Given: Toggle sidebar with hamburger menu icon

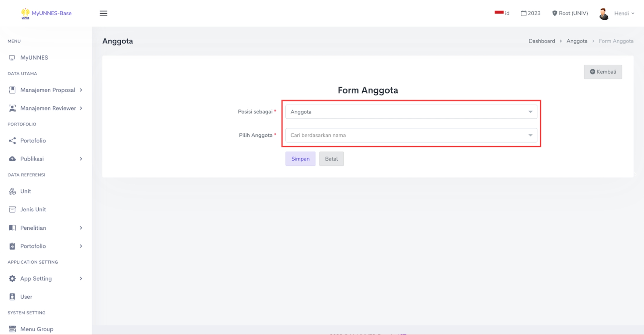Looking at the screenshot, I should (x=103, y=13).
